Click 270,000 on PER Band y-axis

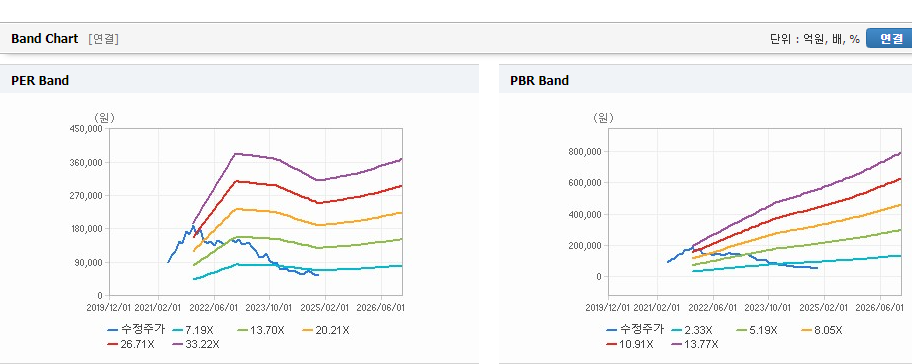coord(86,195)
